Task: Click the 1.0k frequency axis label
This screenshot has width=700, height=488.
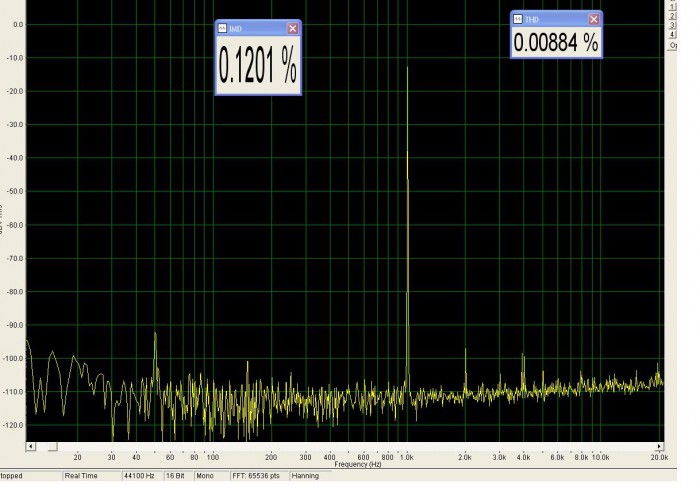Action: 406,457
